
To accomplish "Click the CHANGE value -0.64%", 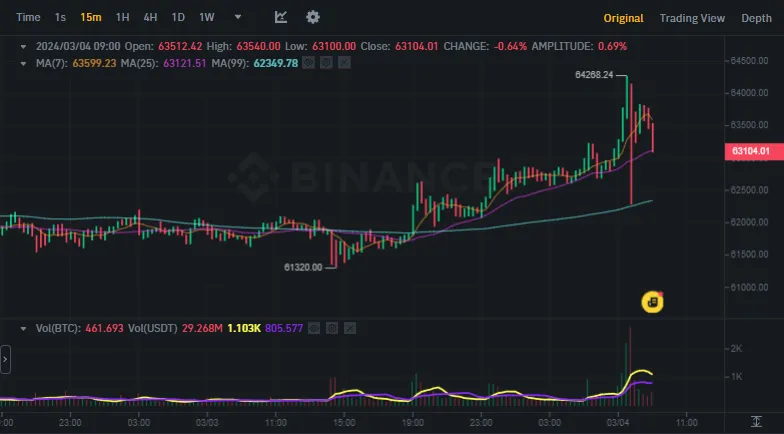I will [x=510, y=46].
